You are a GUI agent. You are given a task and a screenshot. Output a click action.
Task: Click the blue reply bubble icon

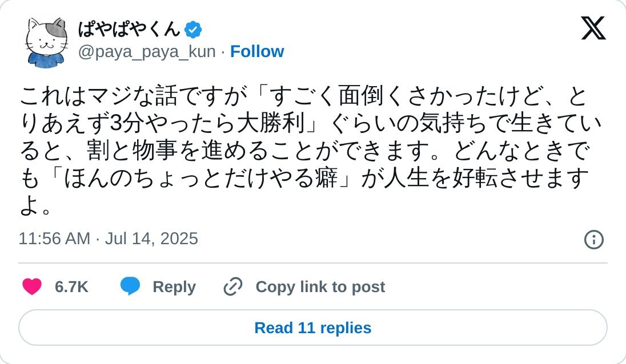tap(130, 286)
